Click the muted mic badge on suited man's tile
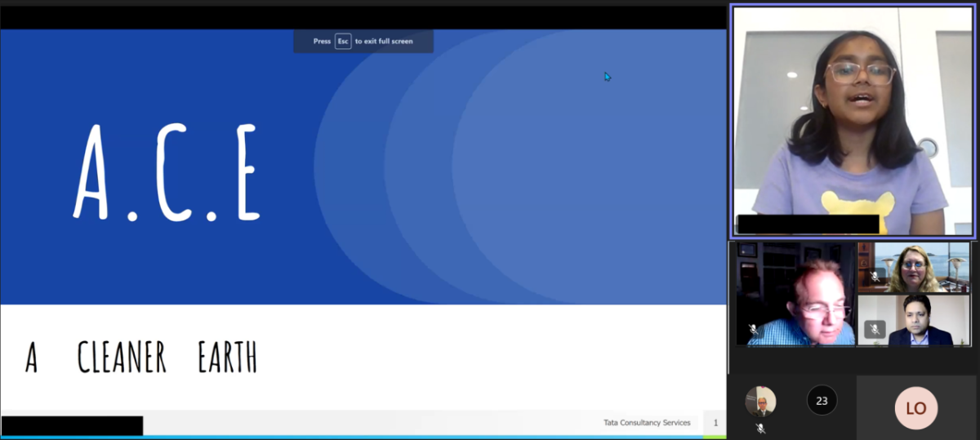980x440 pixels. pyautogui.click(x=875, y=329)
